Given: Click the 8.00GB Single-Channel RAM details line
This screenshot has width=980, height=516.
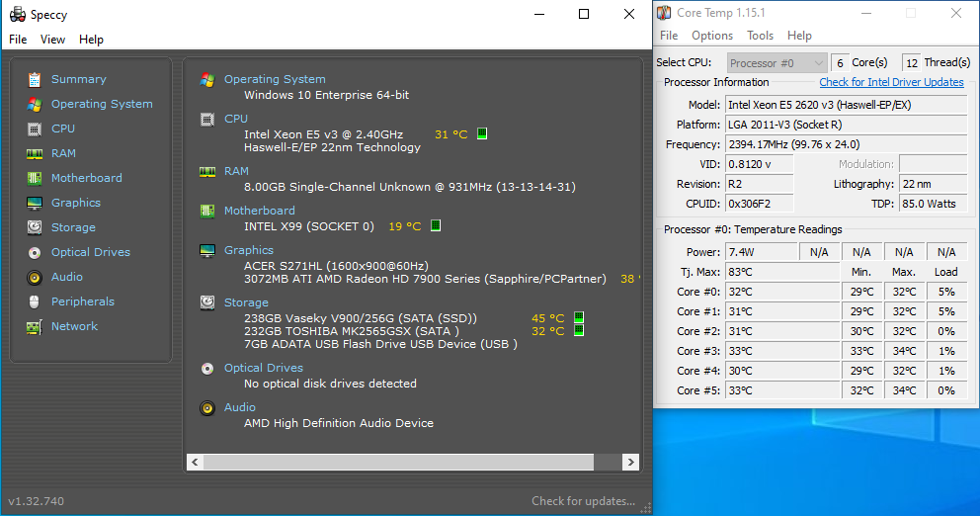Looking at the screenshot, I should click(409, 187).
